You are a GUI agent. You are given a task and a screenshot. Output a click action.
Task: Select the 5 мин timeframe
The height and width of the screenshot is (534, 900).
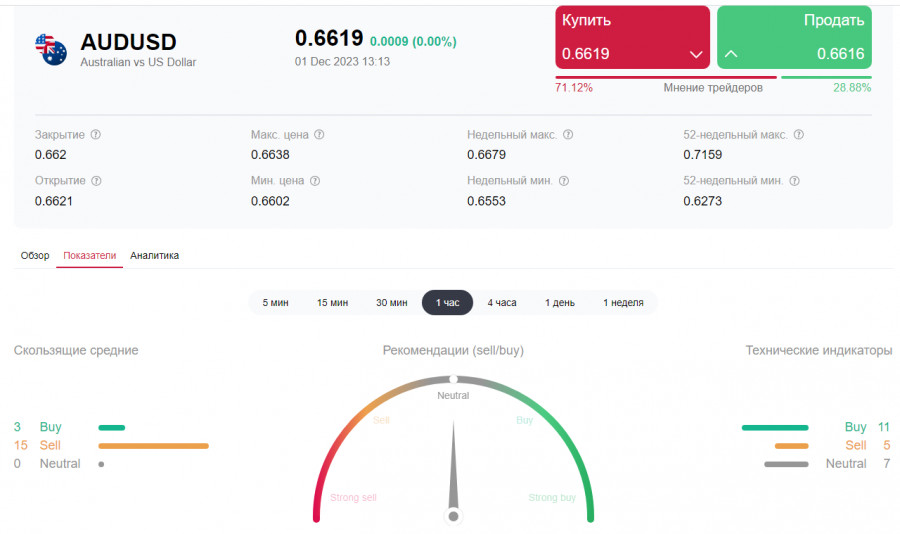tap(275, 303)
